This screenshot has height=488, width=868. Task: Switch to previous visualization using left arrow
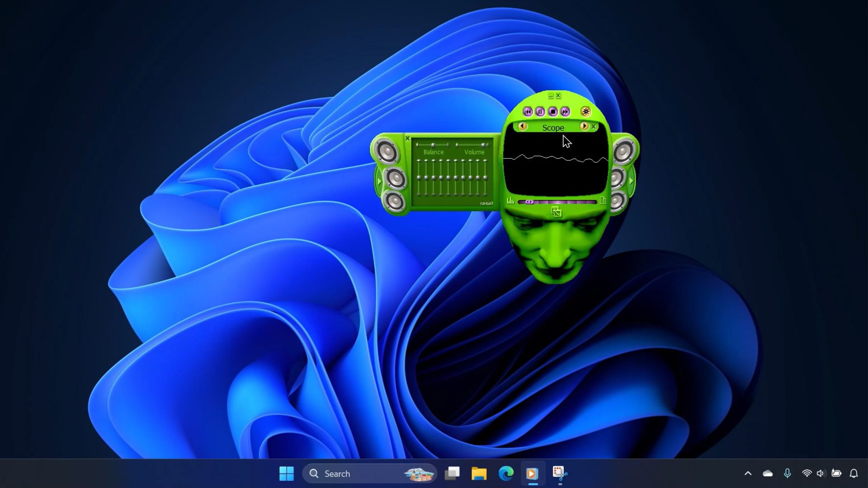coord(523,126)
